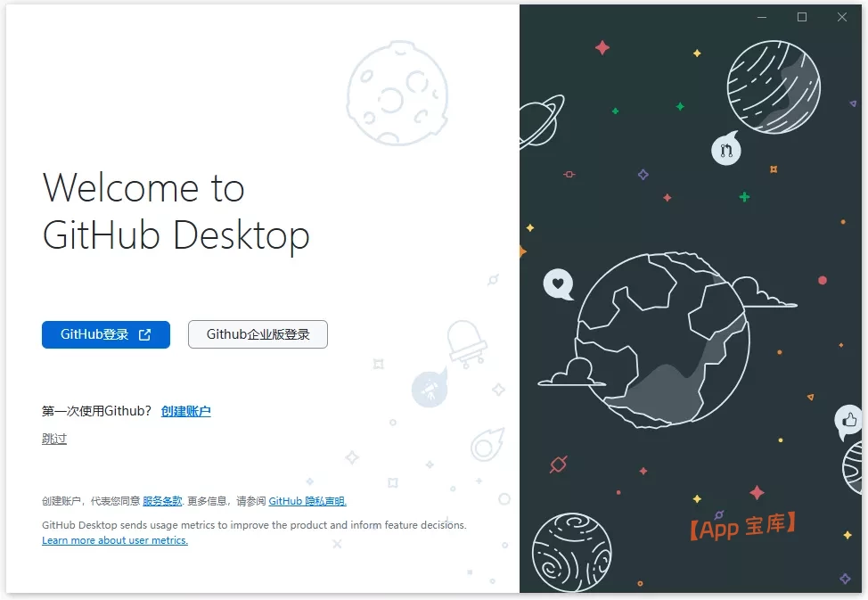Screen dimensions: 868x600
Task: Open the 创建账户 create account link
Action: point(186,411)
